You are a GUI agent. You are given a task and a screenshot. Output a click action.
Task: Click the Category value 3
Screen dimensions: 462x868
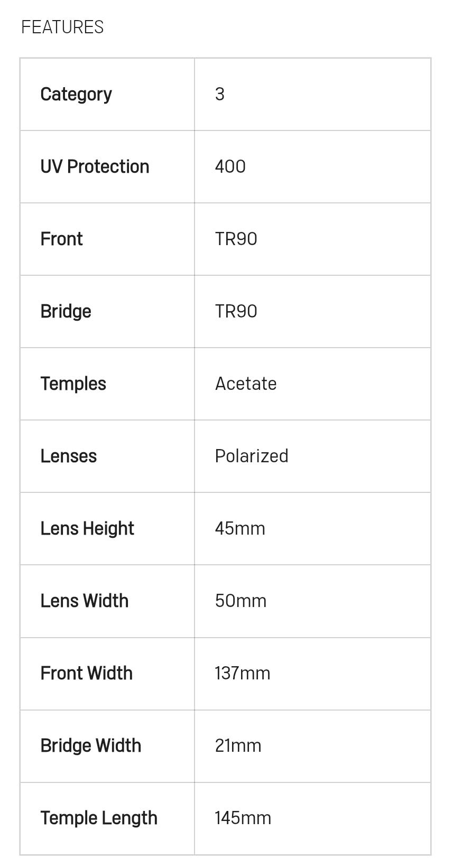pos(220,94)
